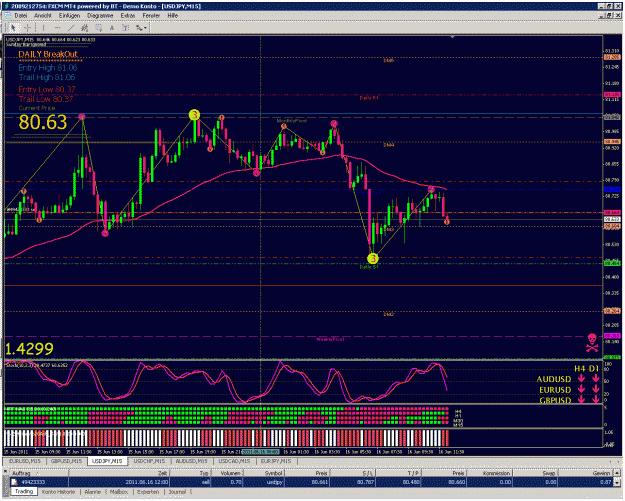Sort orders by Volumen column

click(x=227, y=473)
